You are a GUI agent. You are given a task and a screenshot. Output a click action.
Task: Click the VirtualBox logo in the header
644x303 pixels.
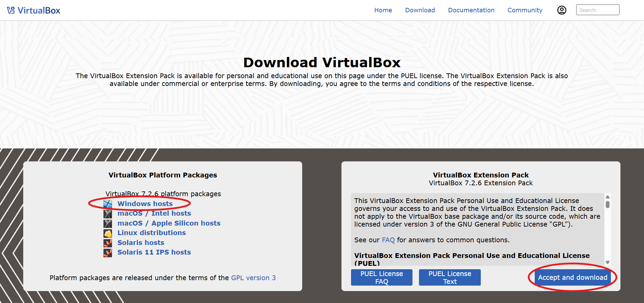[33, 10]
